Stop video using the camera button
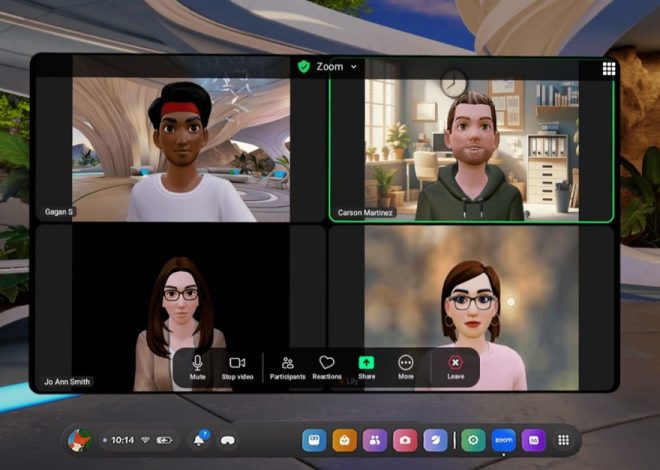660x470 pixels. [x=237, y=367]
